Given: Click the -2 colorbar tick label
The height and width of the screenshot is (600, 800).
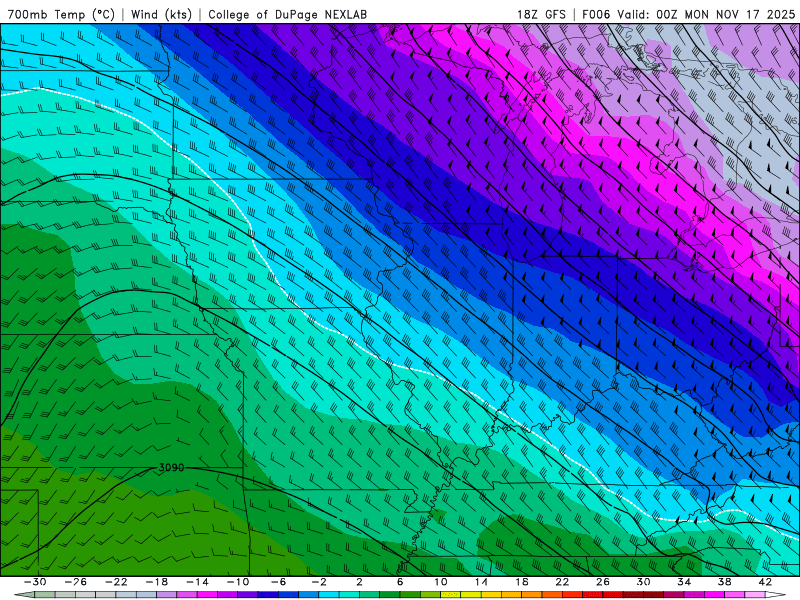Looking at the screenshot, I should pyautogui.click(x=319, y=582).
